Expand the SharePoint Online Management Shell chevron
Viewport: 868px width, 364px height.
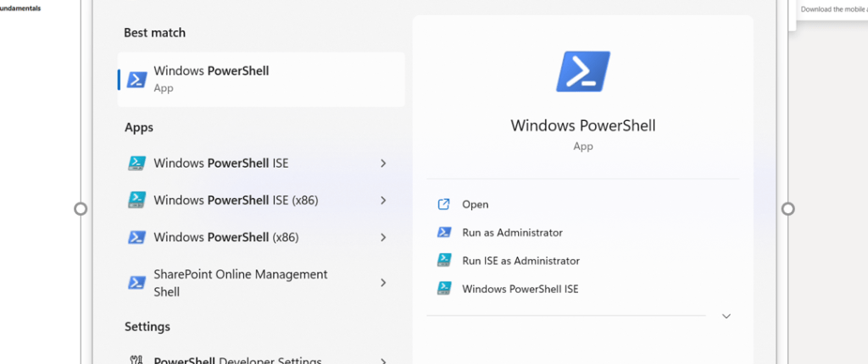tap(383, 283)
